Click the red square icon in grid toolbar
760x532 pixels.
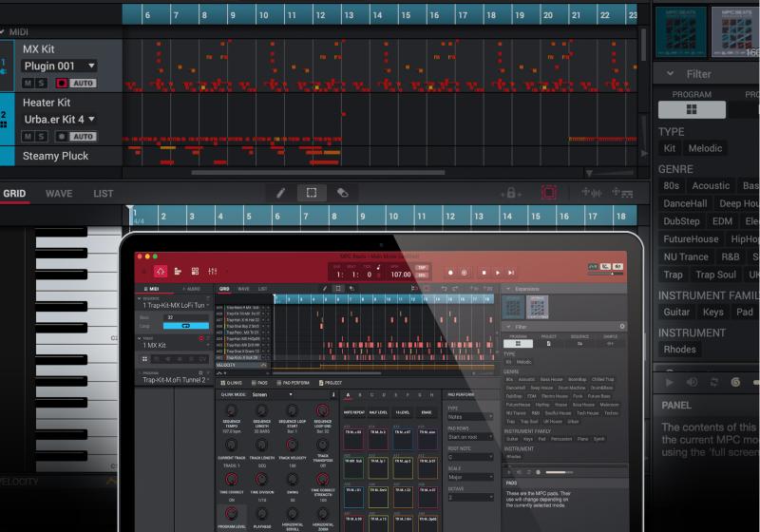(x=549, y=193)
